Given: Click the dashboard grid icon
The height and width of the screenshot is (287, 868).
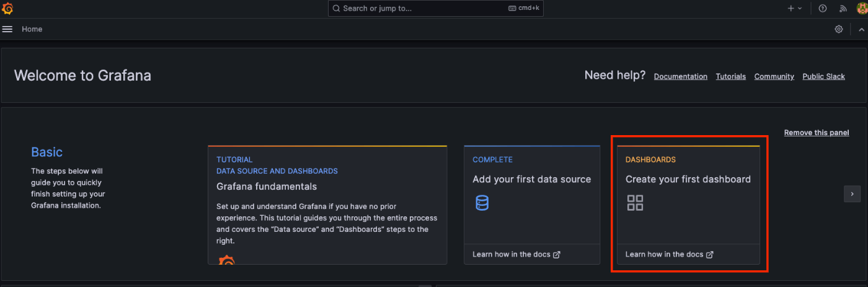Looking at the screenshot, I should pyautogui.click(x=635, y=203).
